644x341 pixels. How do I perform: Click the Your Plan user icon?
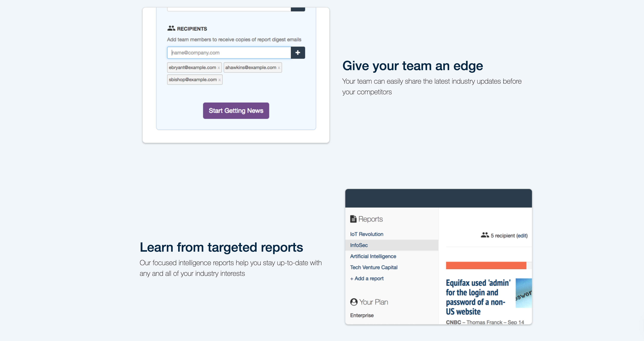354,302
